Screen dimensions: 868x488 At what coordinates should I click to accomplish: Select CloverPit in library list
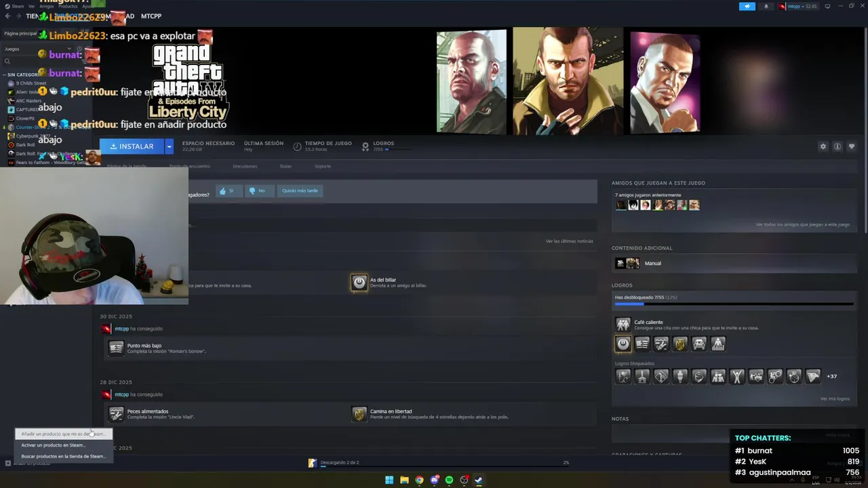point(25,119)
